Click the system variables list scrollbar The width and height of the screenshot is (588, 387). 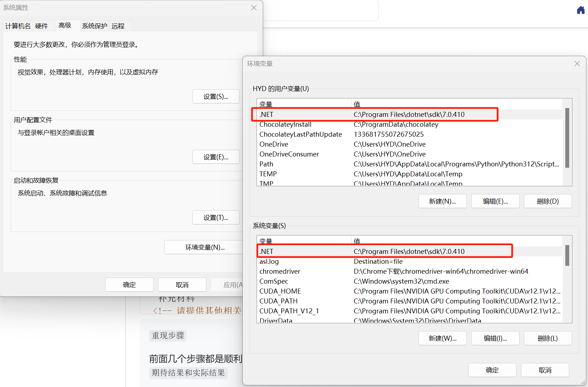(x=567, y=256)
